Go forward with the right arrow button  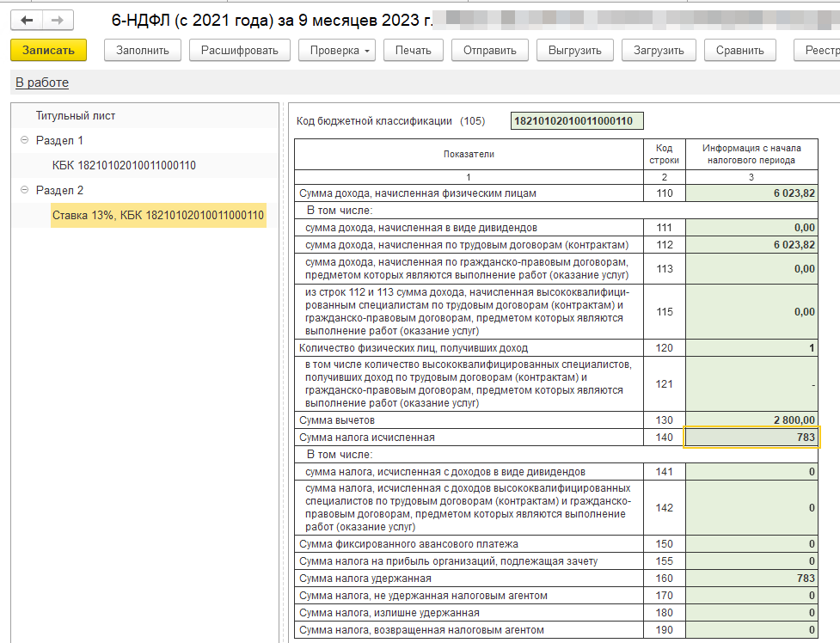58,21
